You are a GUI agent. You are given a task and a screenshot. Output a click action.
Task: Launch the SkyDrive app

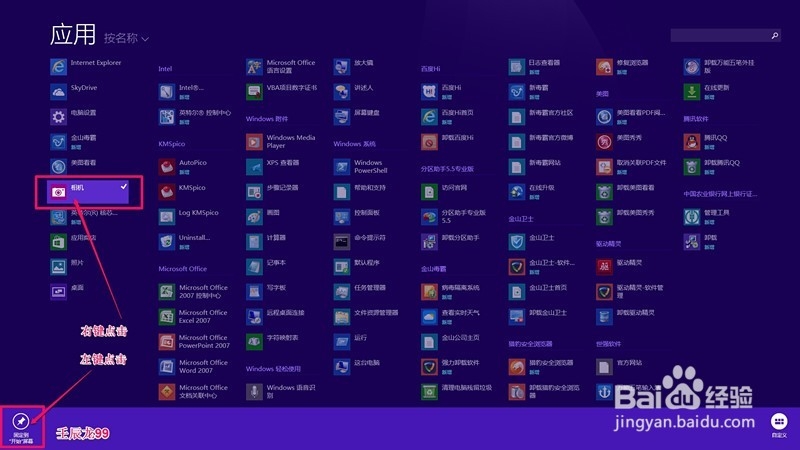(x=74, y=91)
